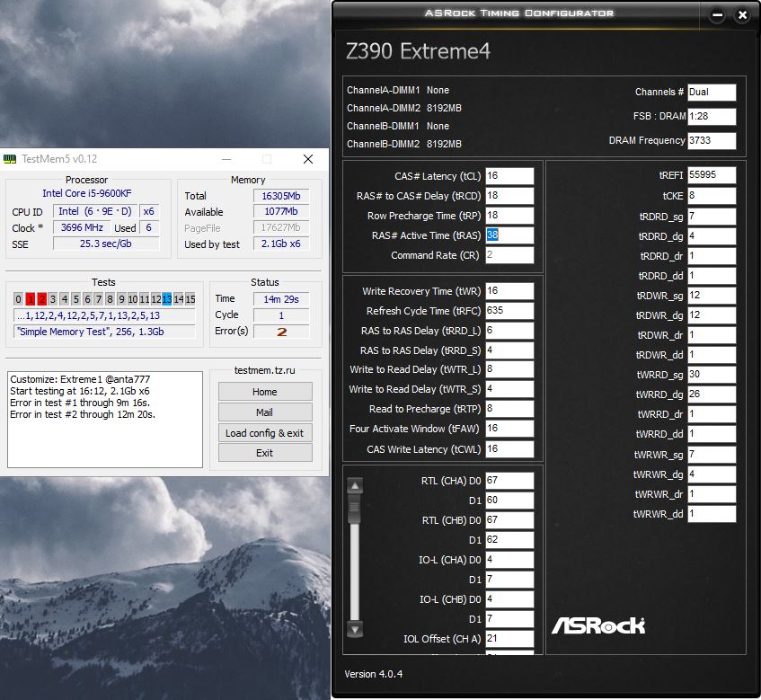Click the scroll down arrow in RTL panel
The width and height of the screenshot is (761, 700).
(355, 630)
